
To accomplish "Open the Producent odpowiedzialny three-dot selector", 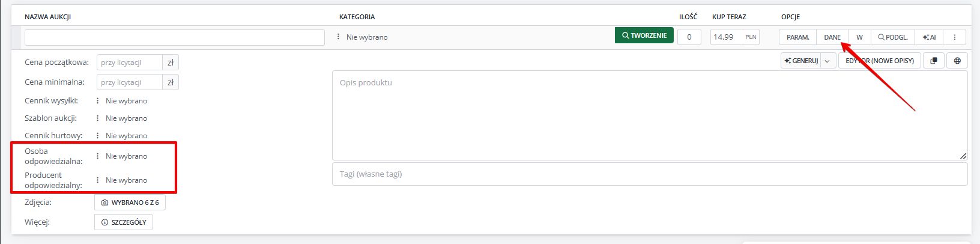I will tap(97, 180).
